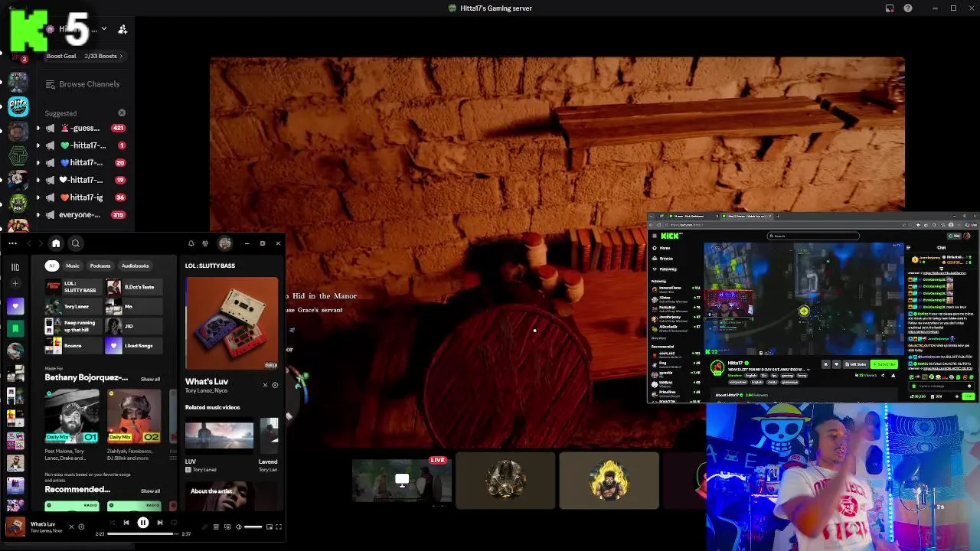The image size is (980, 551).
Task: Toggle shuffle in Spotify player
Action: click(x=112, y=523)
